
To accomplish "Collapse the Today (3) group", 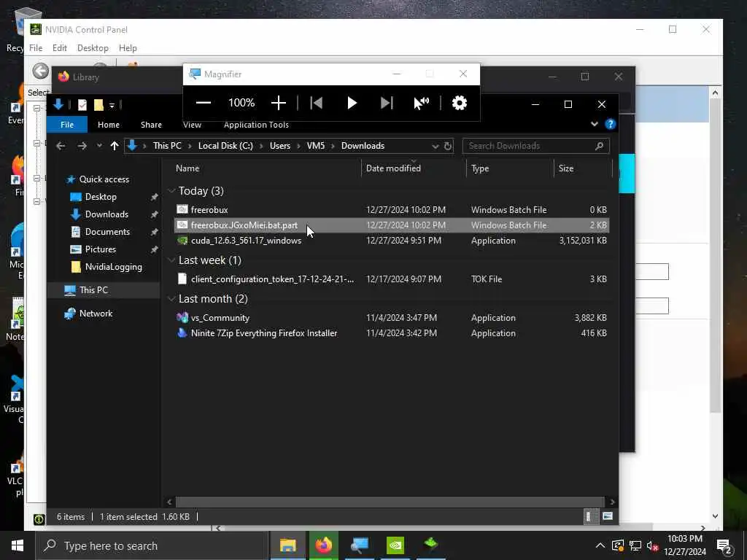I will pos(171,191).
